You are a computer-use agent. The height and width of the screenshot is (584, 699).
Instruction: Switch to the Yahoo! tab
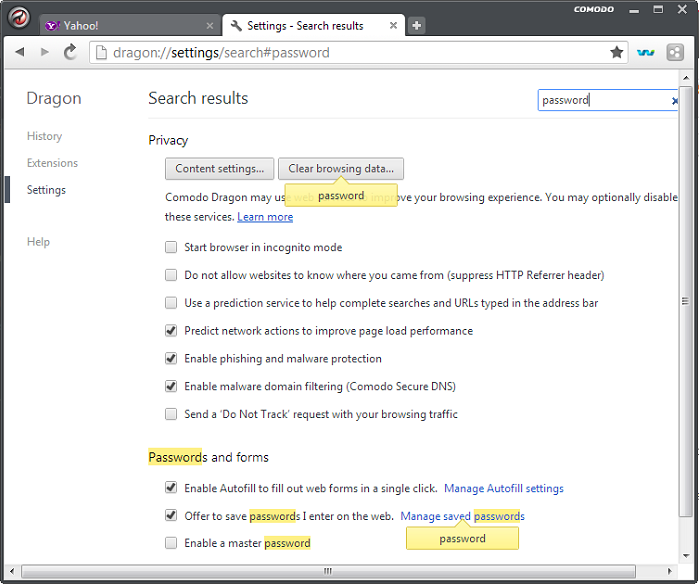129,25
